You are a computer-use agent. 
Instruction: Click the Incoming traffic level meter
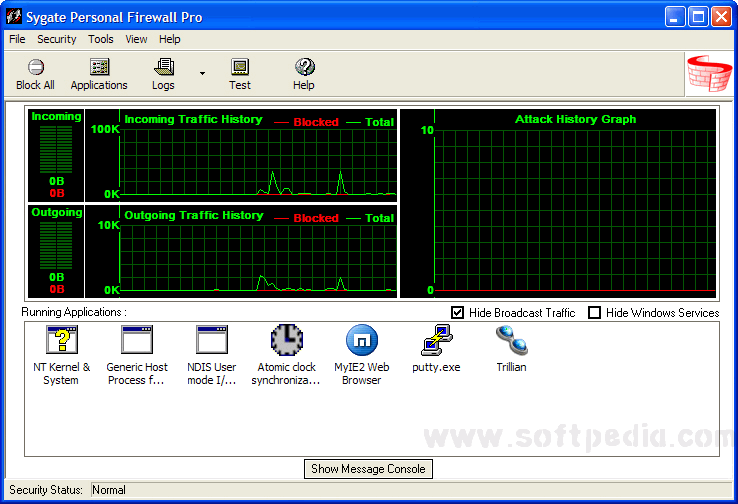(x=56, y=155)
